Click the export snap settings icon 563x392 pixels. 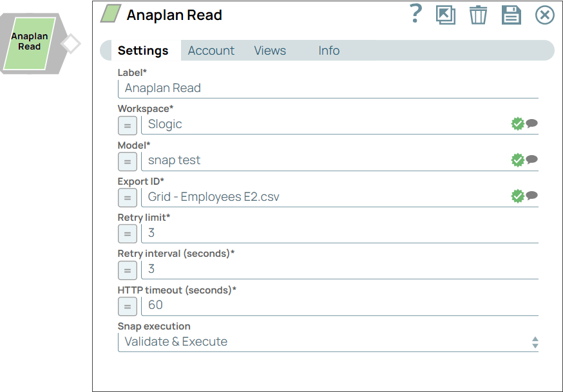(x=446, y=14)
